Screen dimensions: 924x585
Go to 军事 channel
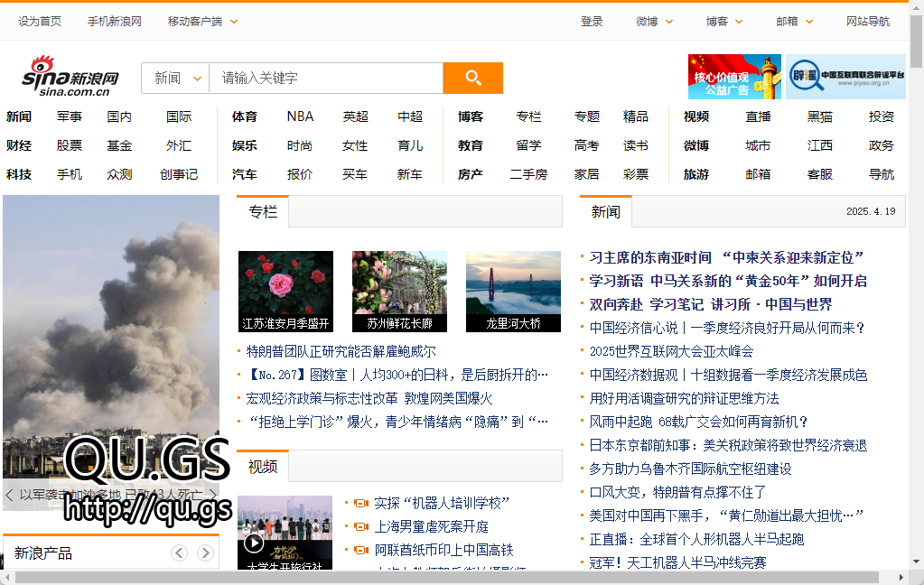coord(69,116)
